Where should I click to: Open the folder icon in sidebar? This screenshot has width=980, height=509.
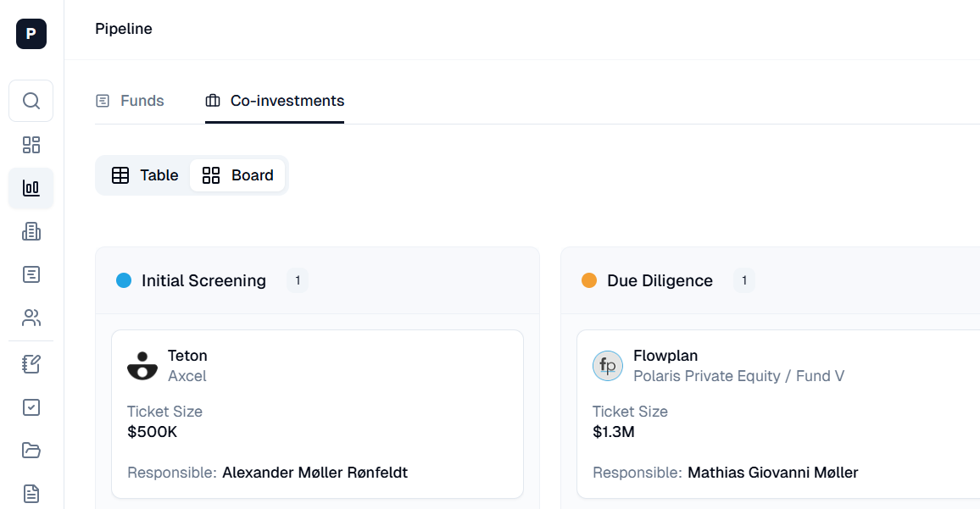tap(31, 450)
